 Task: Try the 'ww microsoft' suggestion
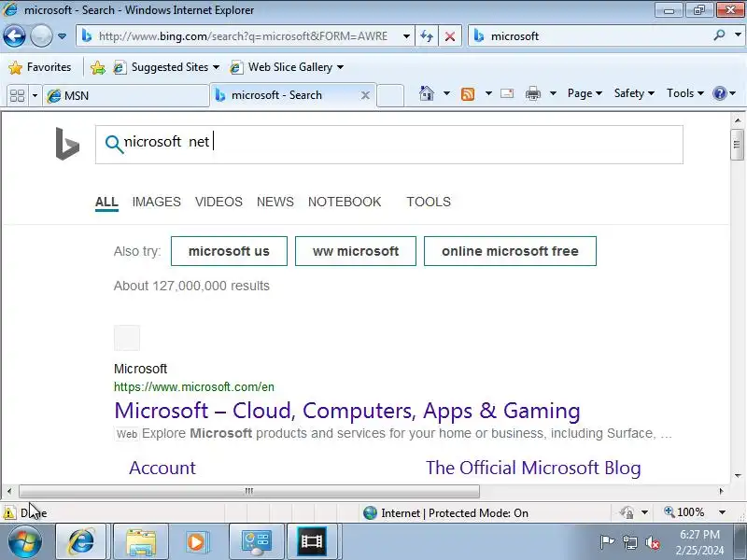point(356,251)
